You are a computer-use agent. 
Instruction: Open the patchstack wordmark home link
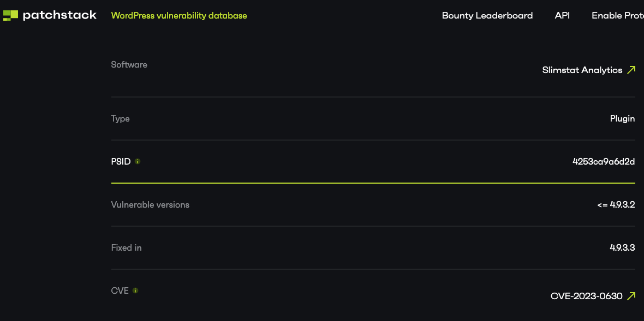pyautogui.click(x=59, y=16)
